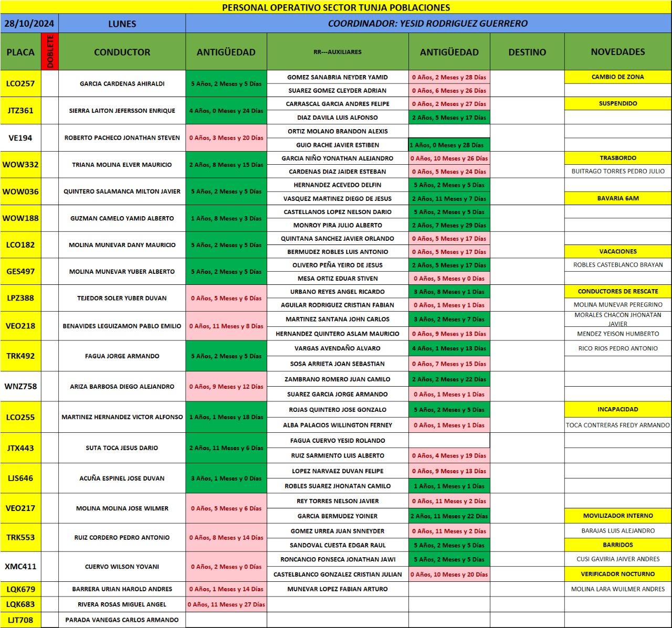Click the DESTINO column header
The width and height of the screenshot is (672, 628).
527,52
